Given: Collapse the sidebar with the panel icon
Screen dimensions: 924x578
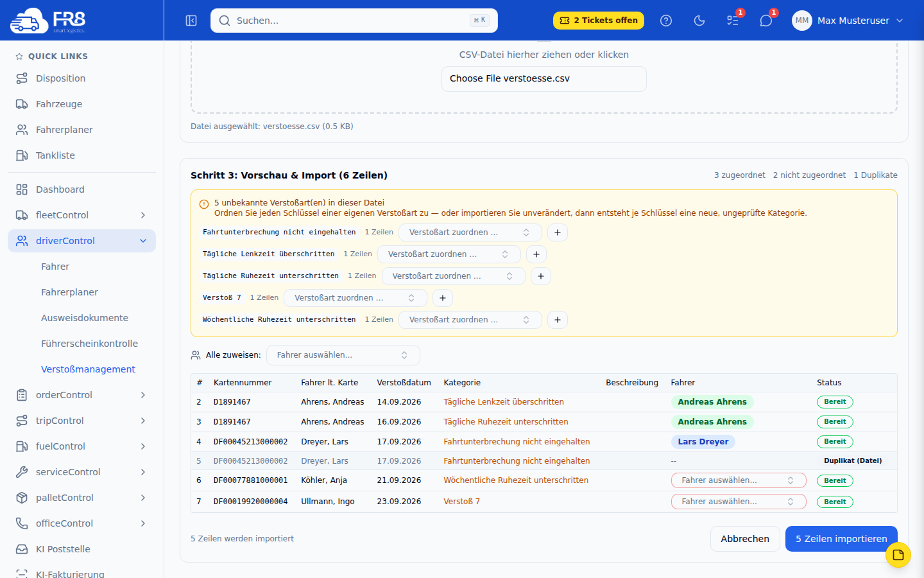Looking at the screenshot, I should tap(191, 21).
